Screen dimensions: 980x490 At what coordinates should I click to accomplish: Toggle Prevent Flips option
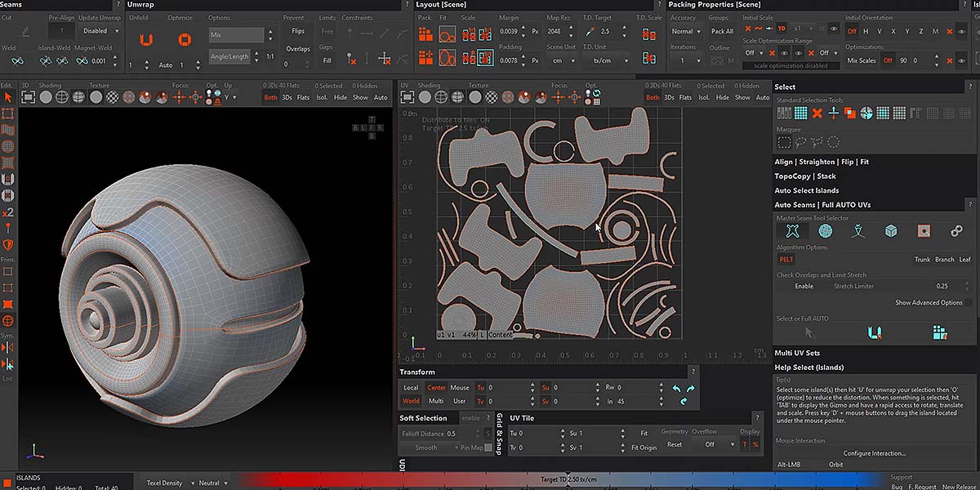click(x=298, y=31)
